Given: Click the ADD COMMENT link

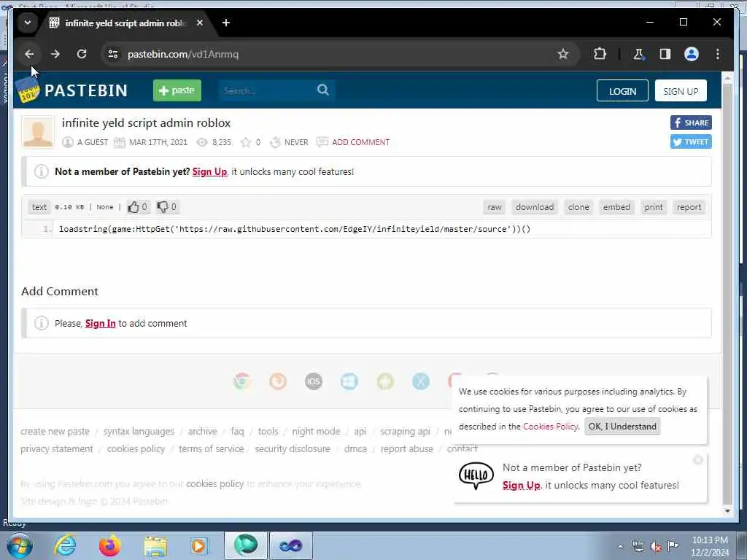Looking at the screenshot, I should point(360,142).
